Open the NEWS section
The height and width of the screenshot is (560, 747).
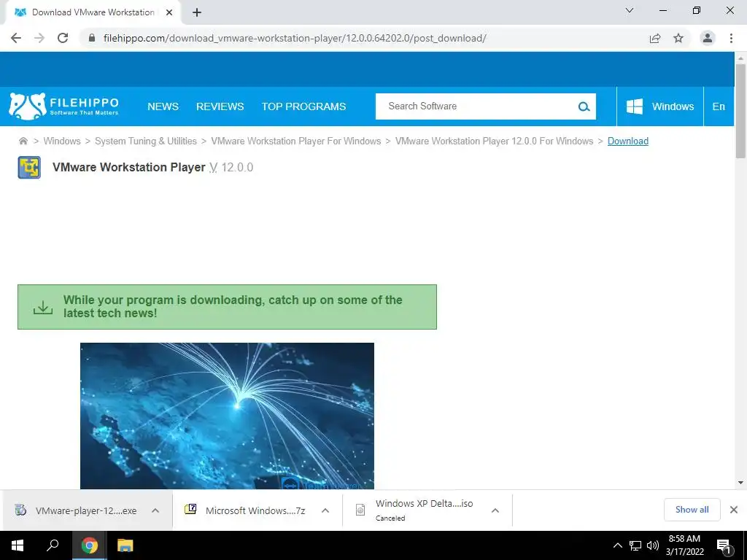pos(163,106)
